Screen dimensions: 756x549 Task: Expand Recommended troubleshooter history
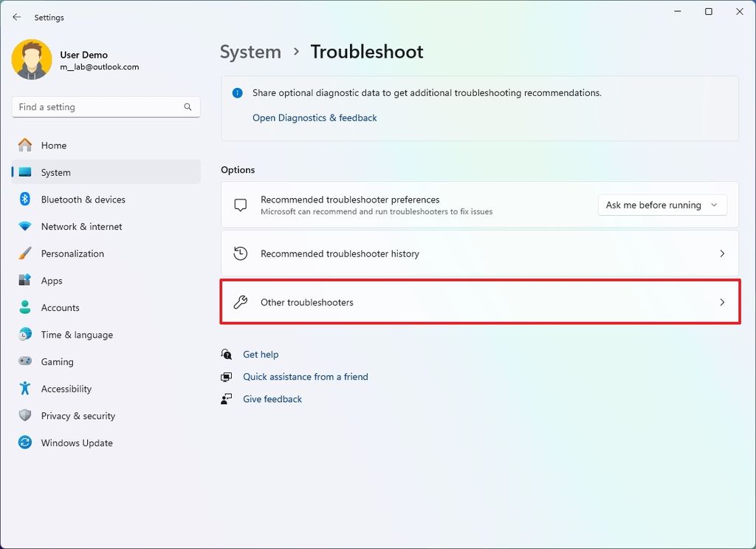480,253
